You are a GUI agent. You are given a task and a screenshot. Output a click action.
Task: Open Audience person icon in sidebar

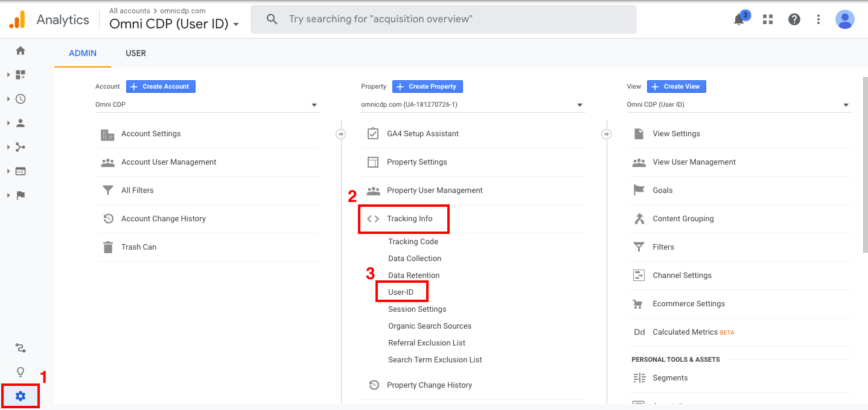coord(21,123)
